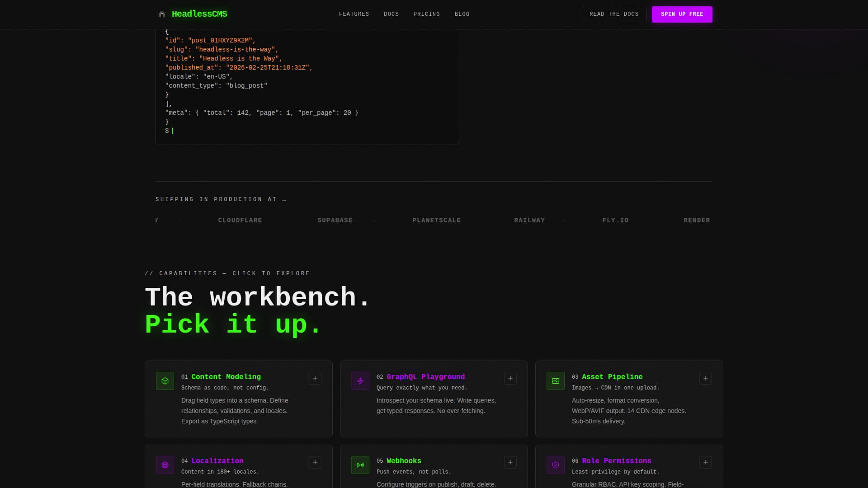Expand the Content Modeling card plus button
This screenshot has height=488, width=868.
[x=315, y=378]
